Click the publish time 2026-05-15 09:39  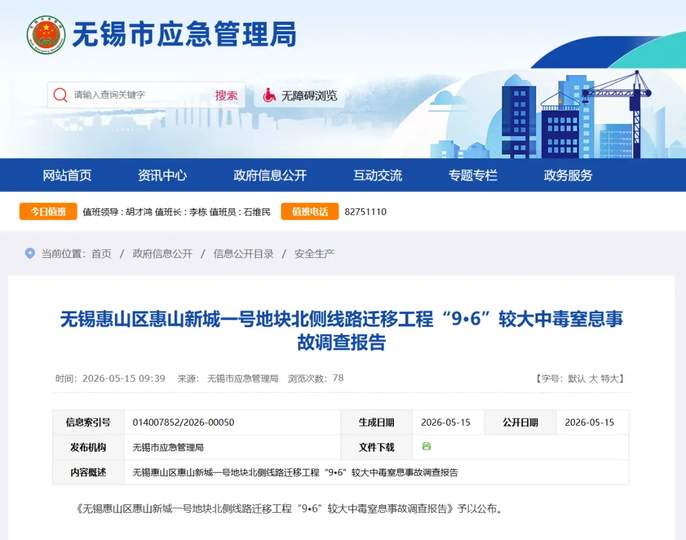coord(124,379)
